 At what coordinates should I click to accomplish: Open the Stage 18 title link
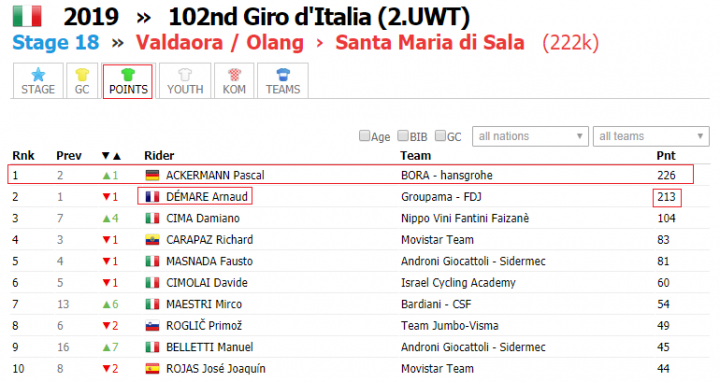(56, 42)
